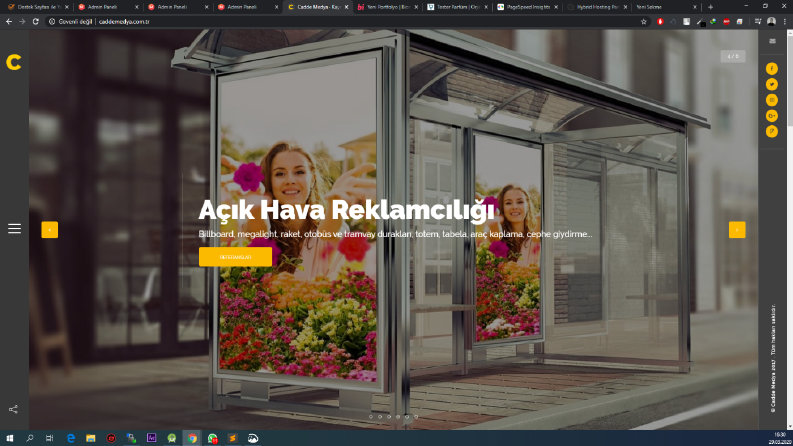Click the browser back arrow
This screenshot has height=446, width=793.
[9, 22]
